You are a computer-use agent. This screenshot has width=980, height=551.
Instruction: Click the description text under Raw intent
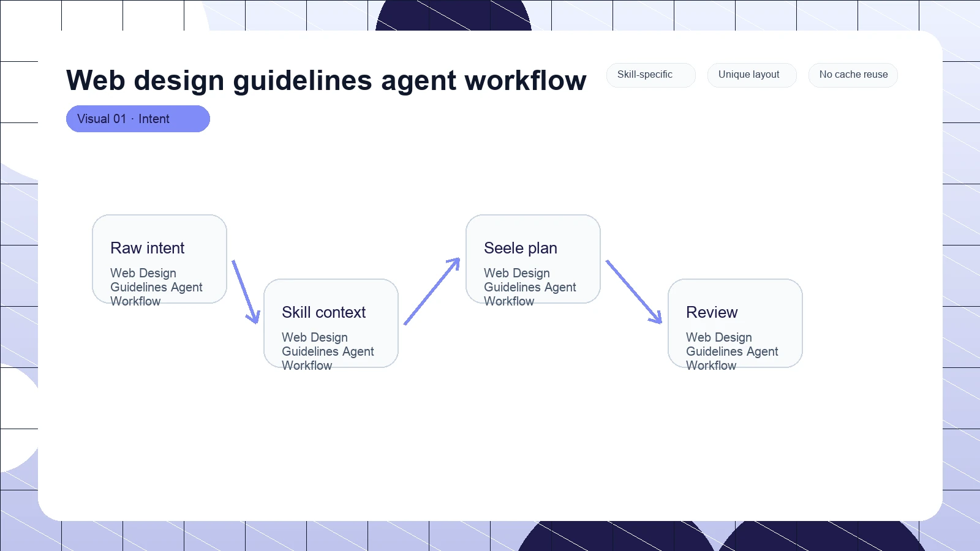click(x=156, y=287)
